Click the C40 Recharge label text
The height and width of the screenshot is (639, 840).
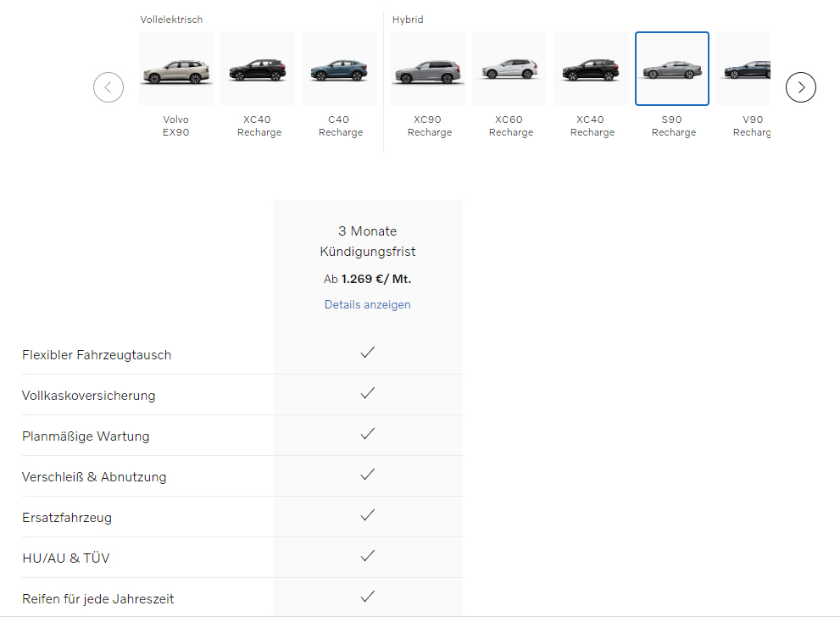340,126
